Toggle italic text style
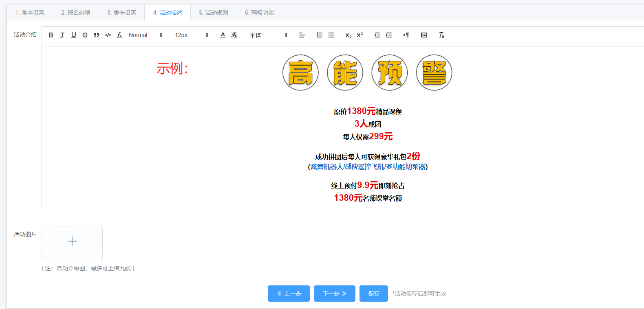 tap(62, 35)
